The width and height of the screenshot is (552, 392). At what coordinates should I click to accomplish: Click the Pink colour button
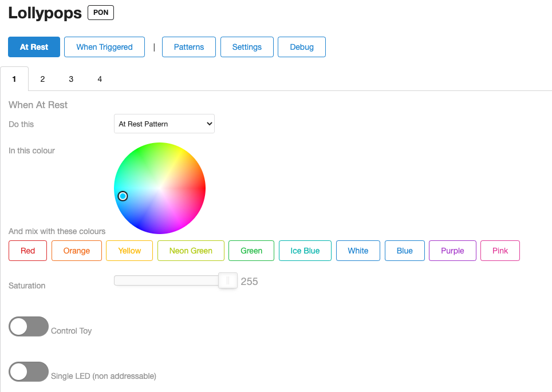[x=500, y=251]
